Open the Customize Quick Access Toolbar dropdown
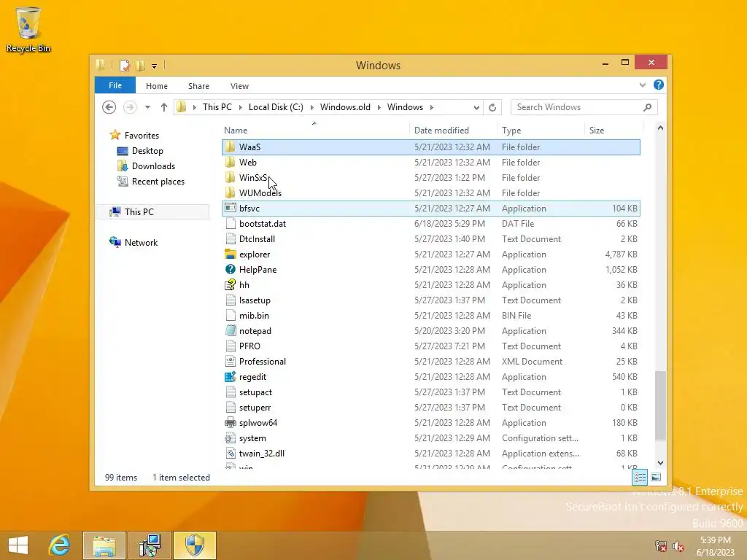The image size is (747, 560). point(155,66)
